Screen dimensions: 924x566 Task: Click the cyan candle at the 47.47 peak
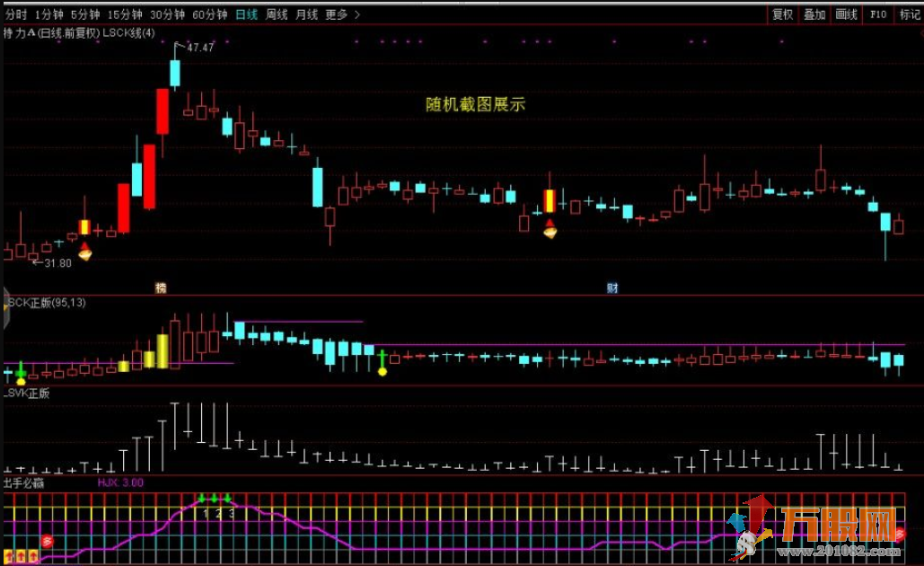175,74
